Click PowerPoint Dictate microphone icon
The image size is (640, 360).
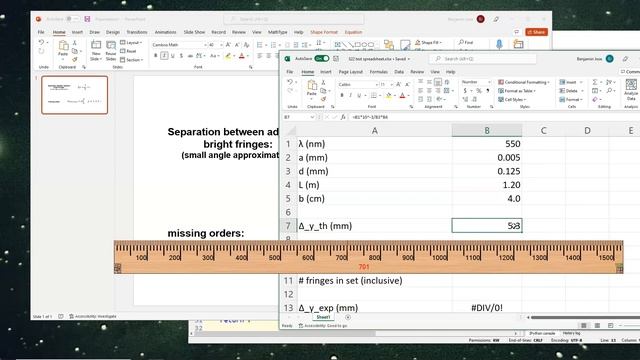(x=499, y=44)
